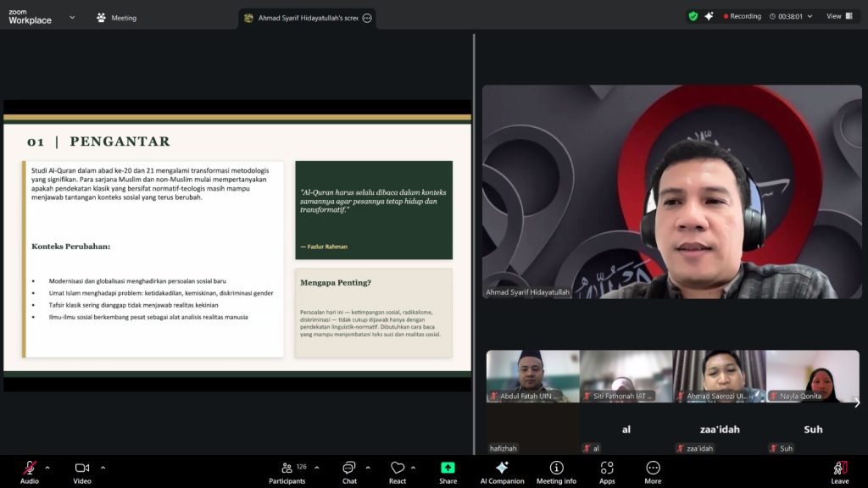This screenshot has width=868, height=488.
Task: Expand audio options caret
Action: click(47, 467)
